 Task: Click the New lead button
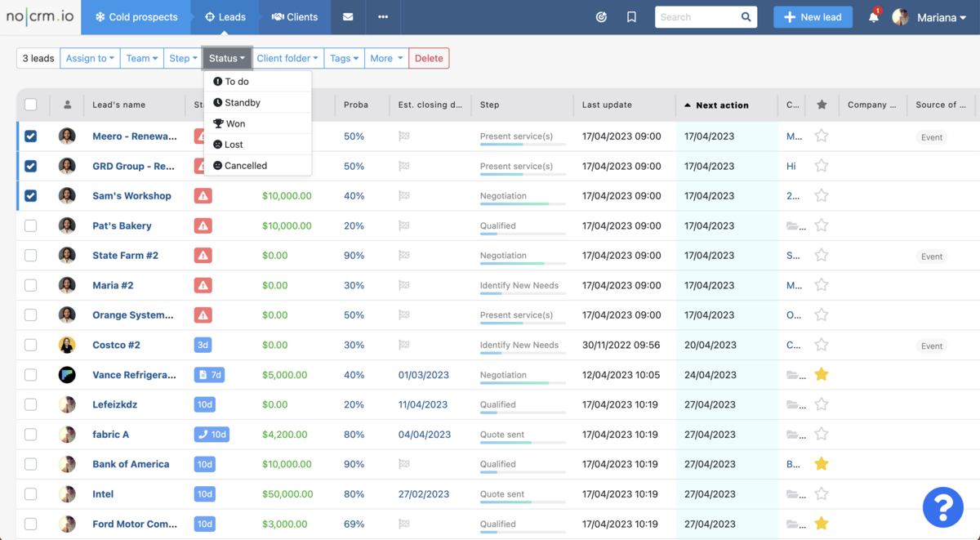813,17
